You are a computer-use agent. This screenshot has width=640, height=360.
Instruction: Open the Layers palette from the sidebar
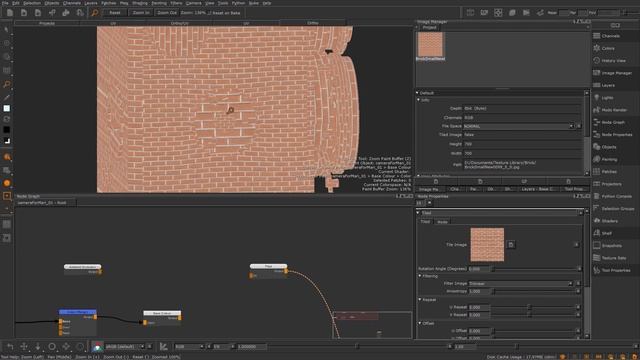(608, 85)
